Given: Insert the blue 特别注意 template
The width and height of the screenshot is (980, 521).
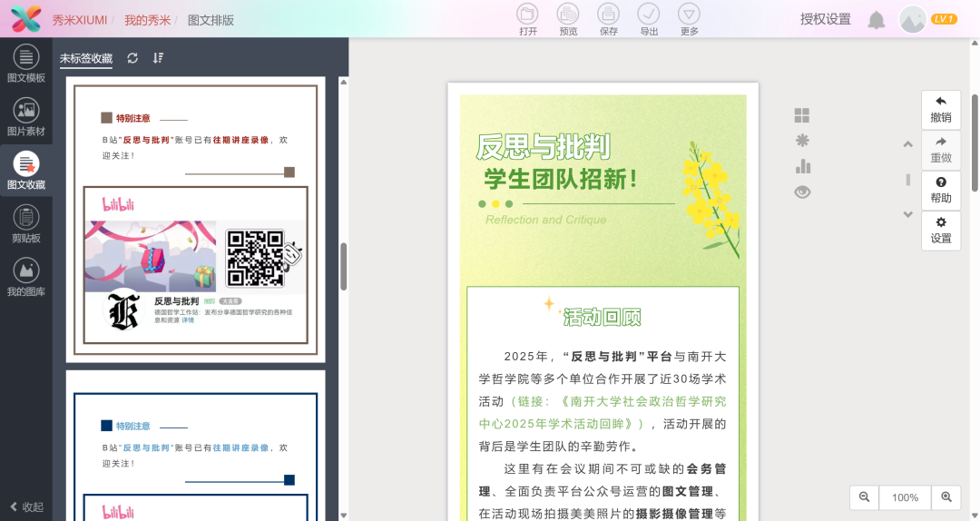Looking at the screenshot, I should (x=196, y=446).
